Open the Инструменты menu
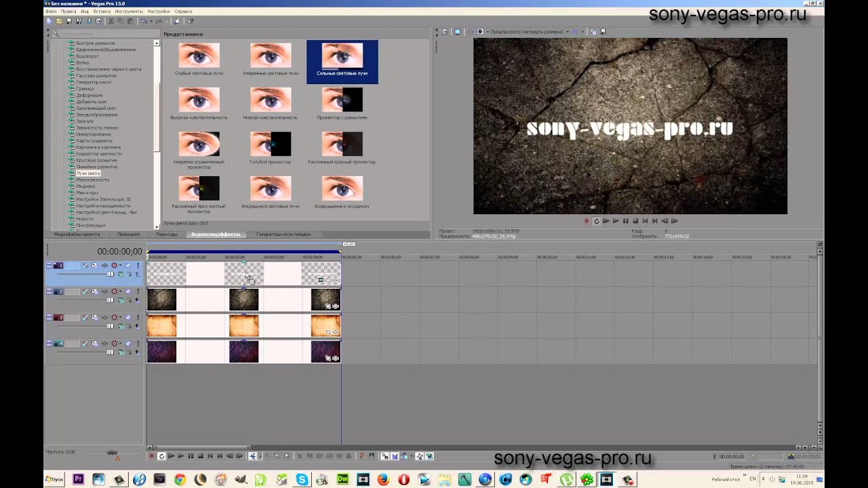 (129, 12)
